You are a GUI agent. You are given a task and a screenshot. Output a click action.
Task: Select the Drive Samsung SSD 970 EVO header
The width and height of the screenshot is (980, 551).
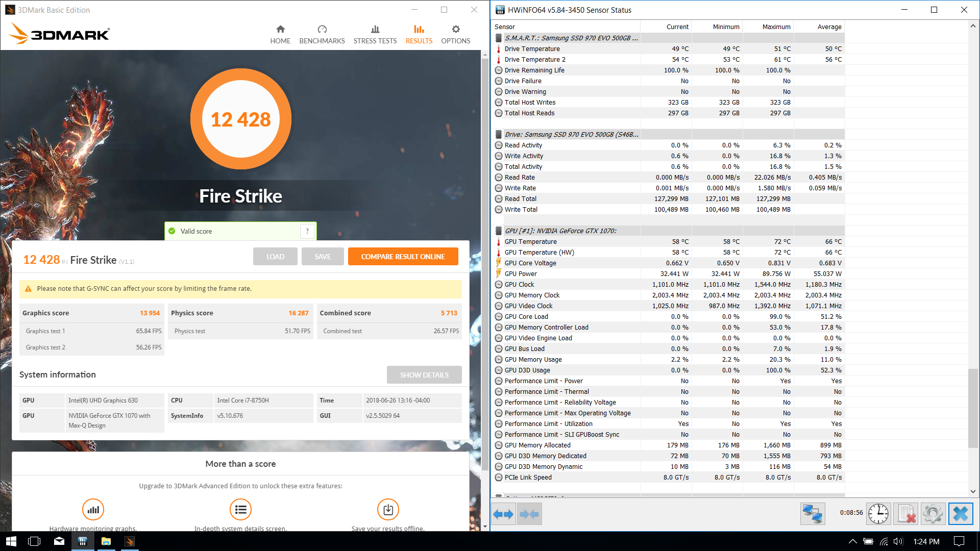click(x=669, y=135)
